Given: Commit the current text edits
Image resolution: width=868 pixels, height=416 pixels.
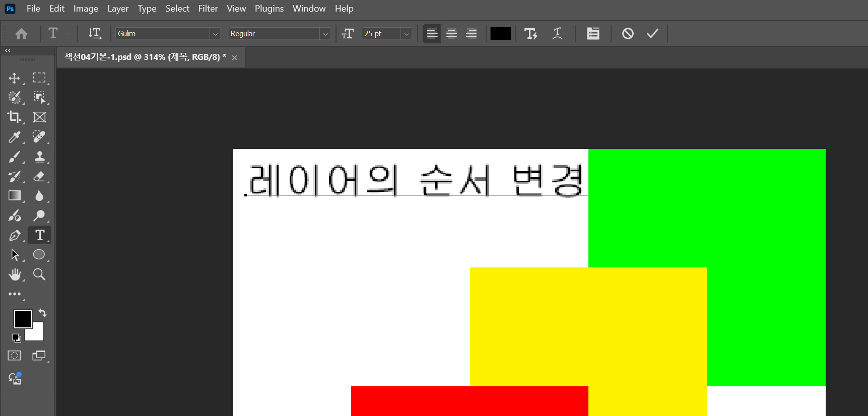Looking at the screenshot, I should (x=652, y=34).
